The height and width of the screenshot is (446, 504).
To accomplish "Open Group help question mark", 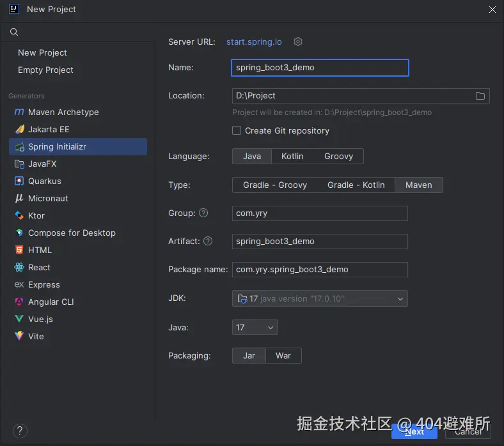I will point(203,213).
